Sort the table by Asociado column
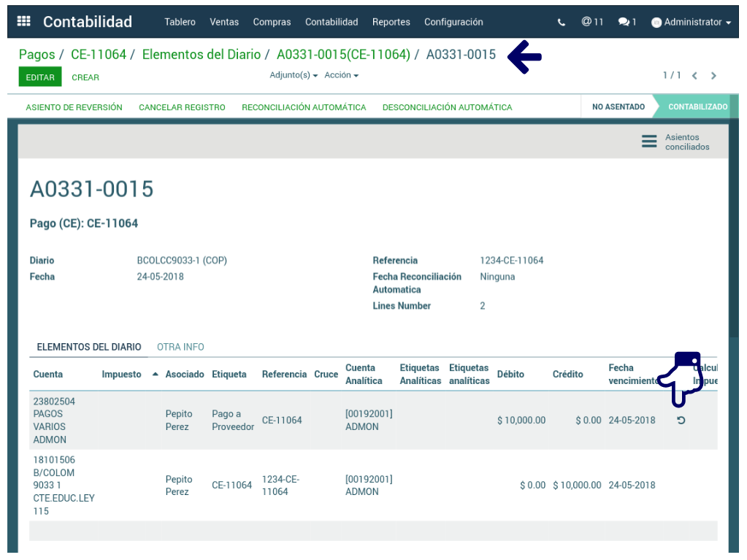This screenshot has width=747, height=560. point(184,374)
